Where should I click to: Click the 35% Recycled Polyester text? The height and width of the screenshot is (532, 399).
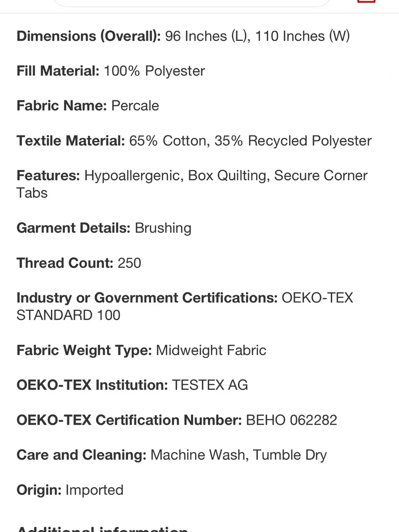293,141
